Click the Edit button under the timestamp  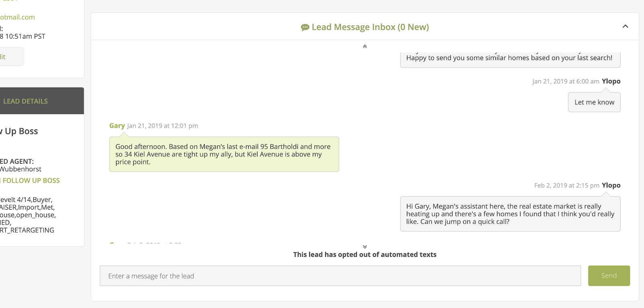(8, 57)
